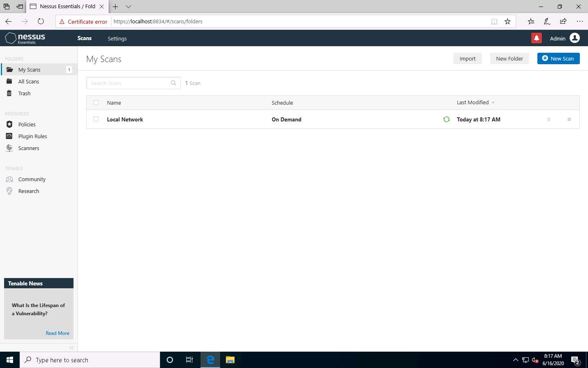
Task: Sort by Last Modified column
Action: tap(475, 103)
